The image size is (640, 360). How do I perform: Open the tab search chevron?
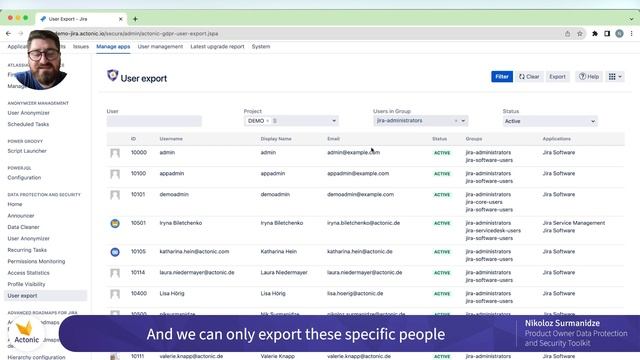coord(631,19)
